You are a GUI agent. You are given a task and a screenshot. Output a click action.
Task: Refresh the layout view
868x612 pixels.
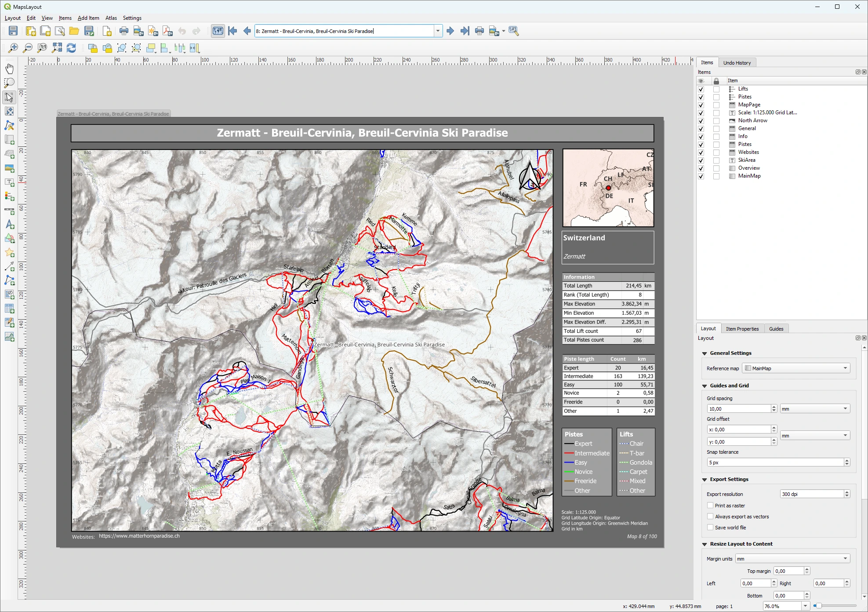pyautogui.click(x=71, y=47)
